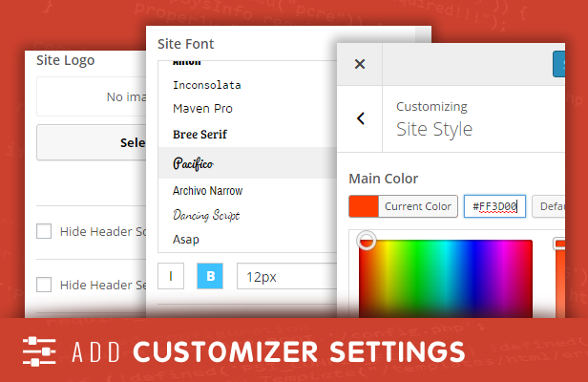Click the round color picker handle
Image resolution: width=588 pixels, height=382 pixels.
tap(367, 241)
